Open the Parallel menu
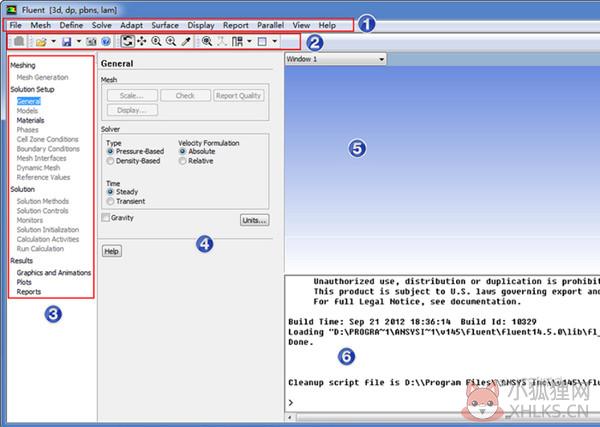The image size is (600, 427). tap(271, 25)
